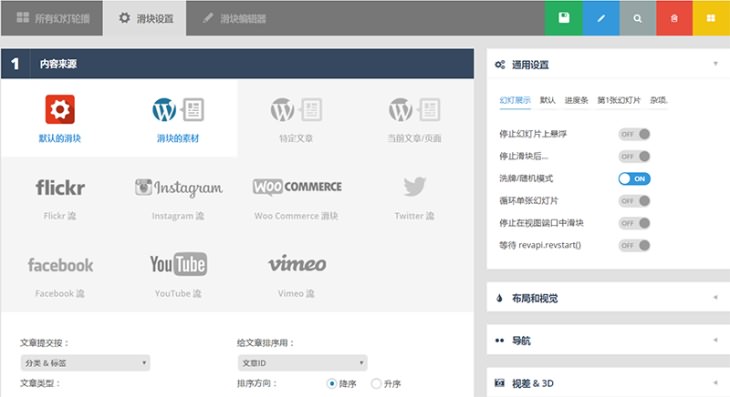
Task: Choose Instagram as content source
Action: click(x=178, y=196)
